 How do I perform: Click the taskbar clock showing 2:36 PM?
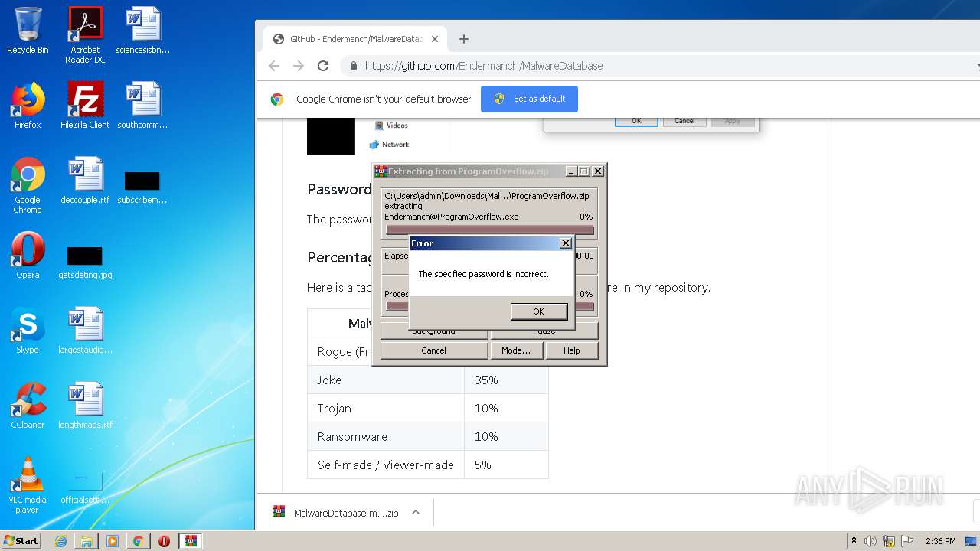coord(940,541)
